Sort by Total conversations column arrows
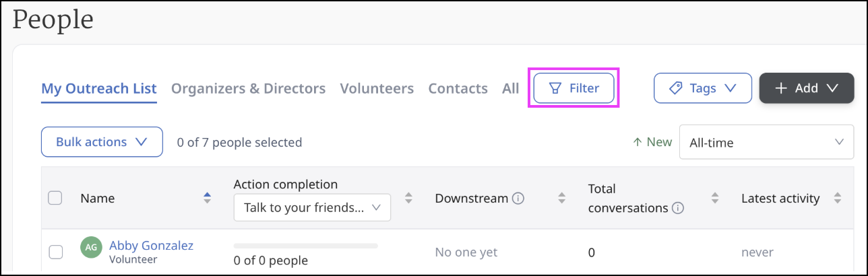The image size is (868, 276). click(x=715, y=198)
